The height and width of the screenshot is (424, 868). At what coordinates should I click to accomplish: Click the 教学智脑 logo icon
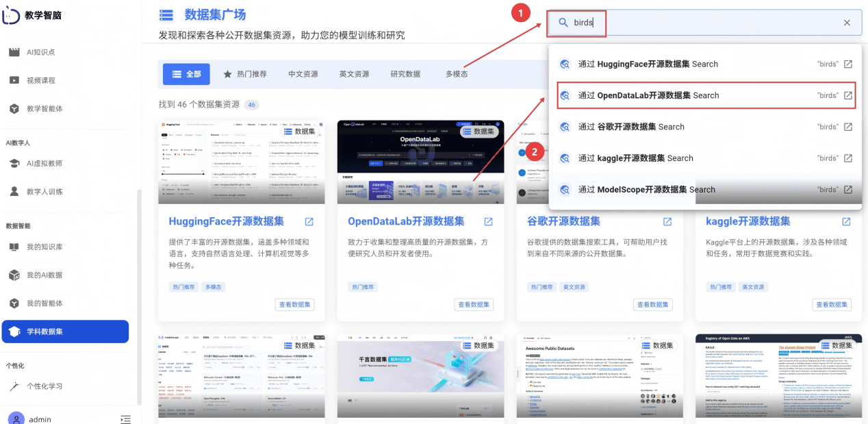click(10, 14)
